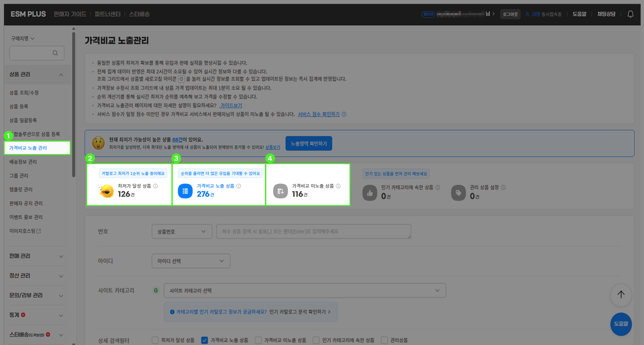Click the green G site category icon
This screenshot has width=644, height=345.
(x=156, y=290)
